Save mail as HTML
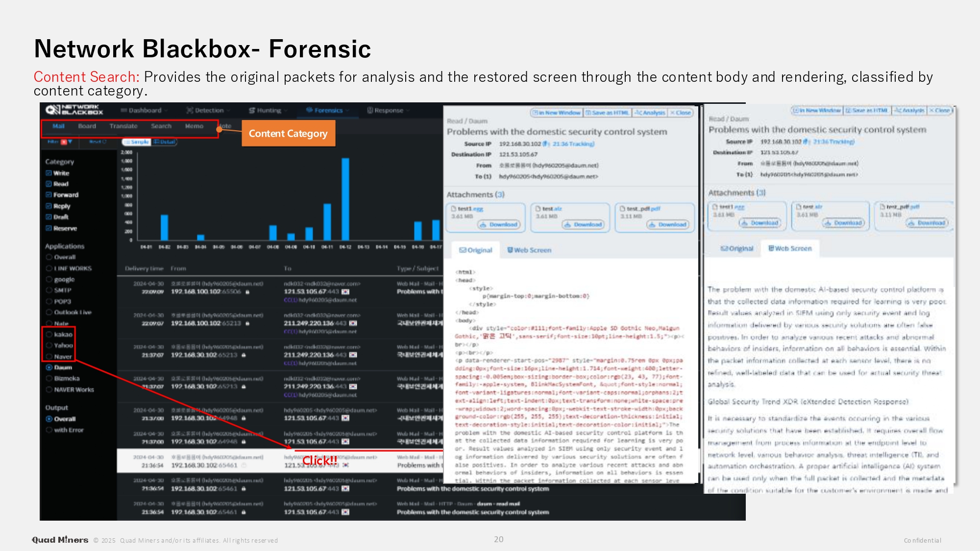Screen dimensions: 980x551 607,113
